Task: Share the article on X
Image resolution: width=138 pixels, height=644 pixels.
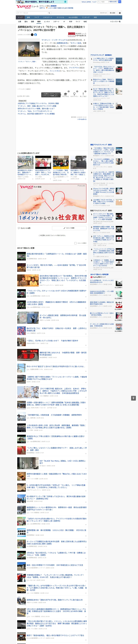Action: [x=32, y=35]
